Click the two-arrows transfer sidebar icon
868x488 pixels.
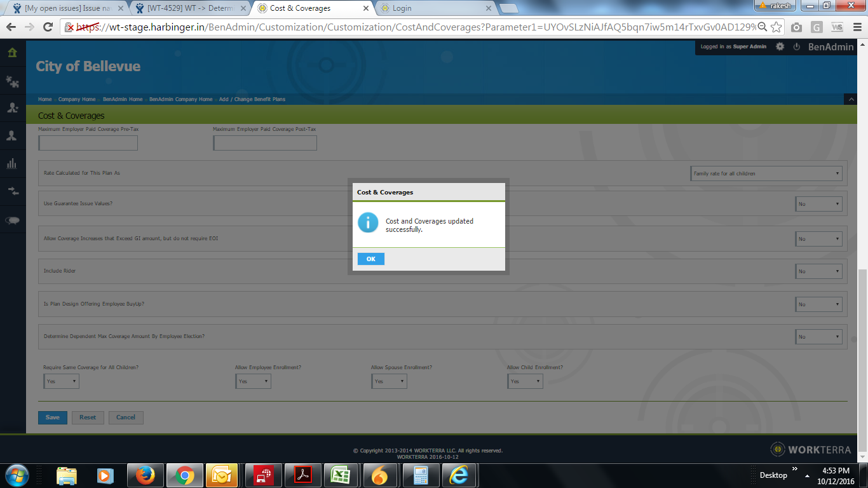[x=12, y=191]
